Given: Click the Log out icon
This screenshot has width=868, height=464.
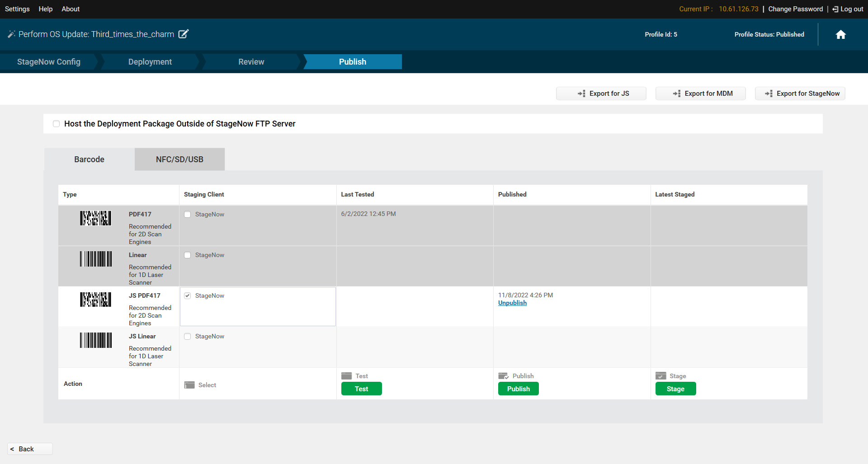Looking at the screenshot, I should (x=835, y=9).
